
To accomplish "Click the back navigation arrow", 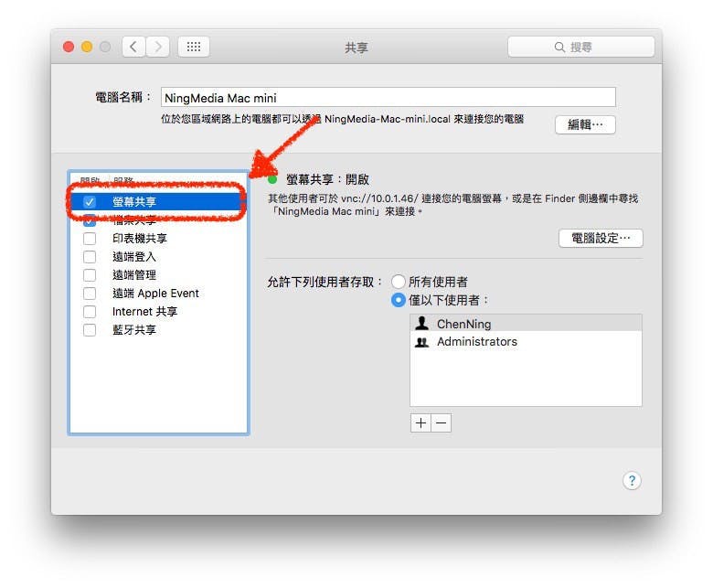I will coord(133,47).
